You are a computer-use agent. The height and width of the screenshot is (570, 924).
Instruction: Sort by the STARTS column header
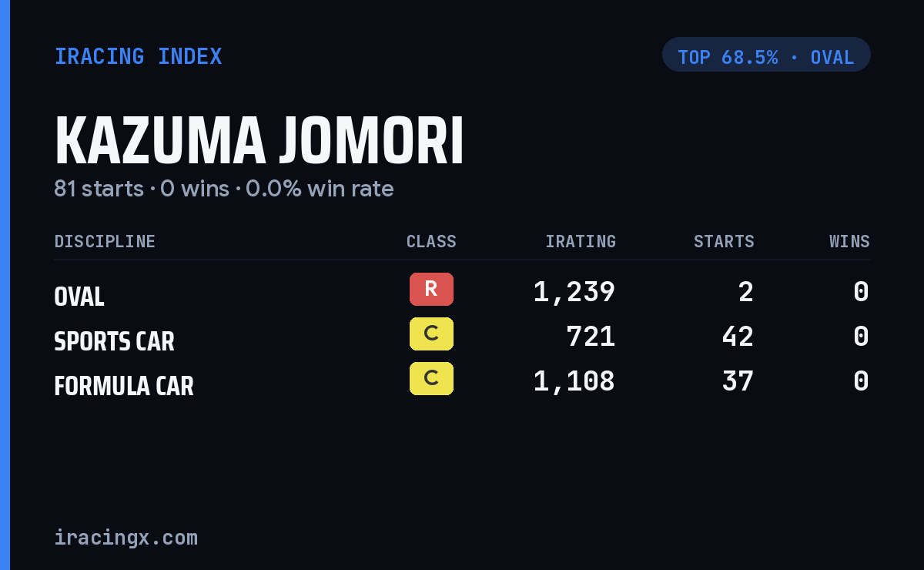[724, 242]
